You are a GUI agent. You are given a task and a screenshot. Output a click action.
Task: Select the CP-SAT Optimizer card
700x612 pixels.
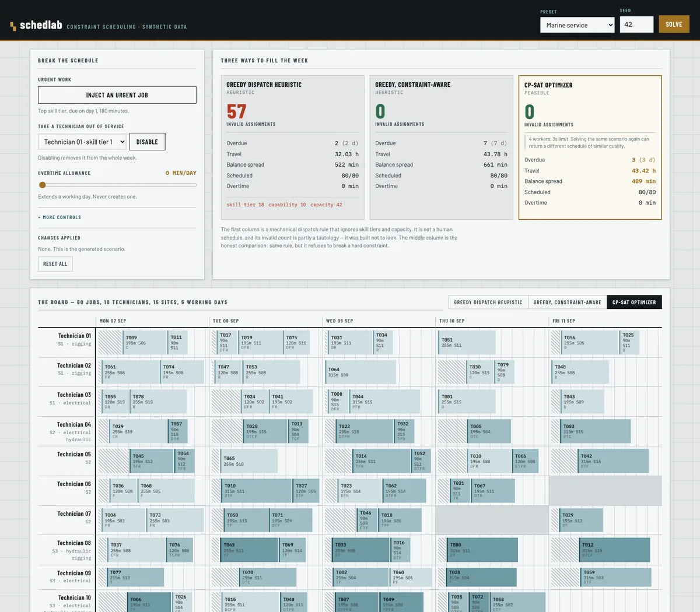click(x=590, y=147)
